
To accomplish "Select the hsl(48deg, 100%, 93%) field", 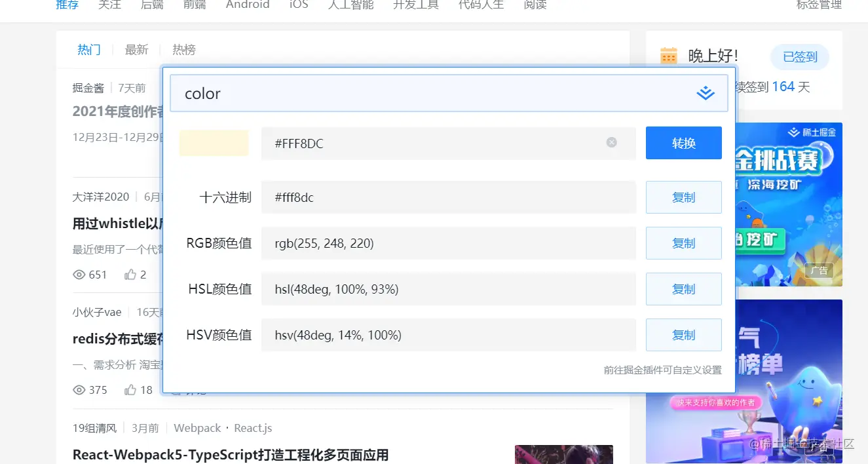I will tap(448, 289).
